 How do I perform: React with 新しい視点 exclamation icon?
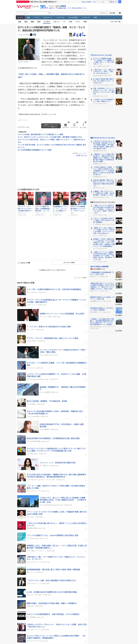click(83, 125)
